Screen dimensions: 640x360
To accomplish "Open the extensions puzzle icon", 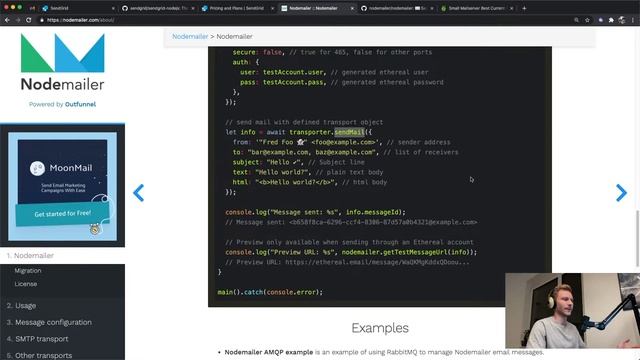I will [611, 20].
